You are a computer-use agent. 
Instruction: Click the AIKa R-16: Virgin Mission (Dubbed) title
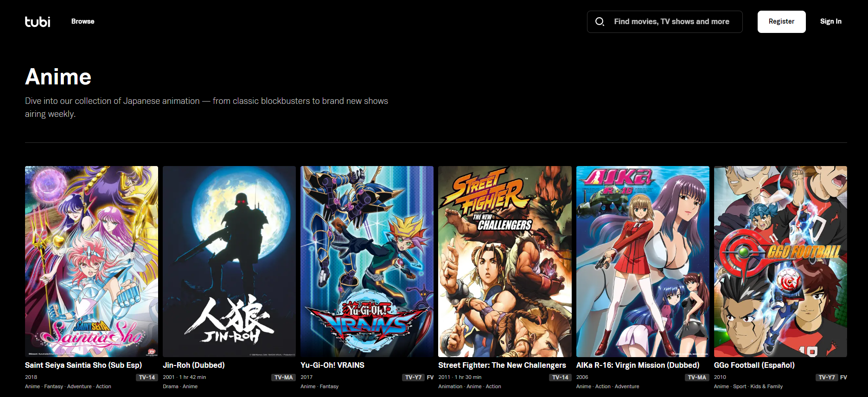point(638,365)
